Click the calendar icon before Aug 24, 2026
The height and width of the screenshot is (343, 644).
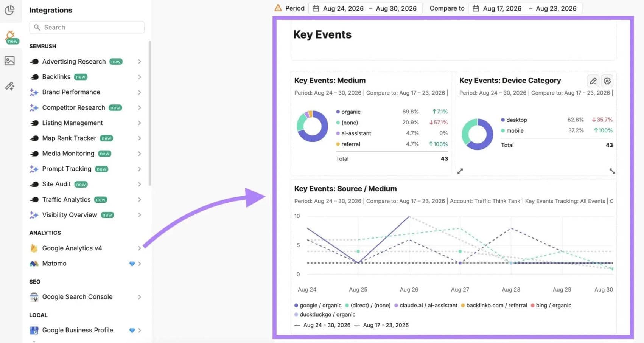pyautogui.click(x=316, y=8)
